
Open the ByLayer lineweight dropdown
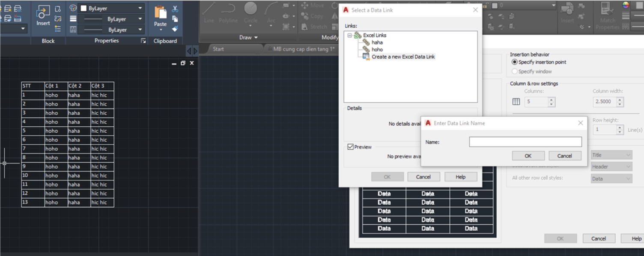click(140, 19)
